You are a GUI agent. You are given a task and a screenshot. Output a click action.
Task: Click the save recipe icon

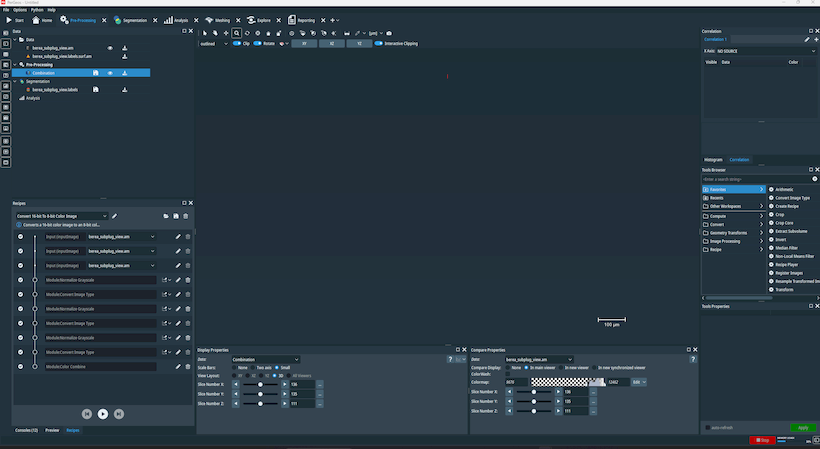[x=176, y=216]
